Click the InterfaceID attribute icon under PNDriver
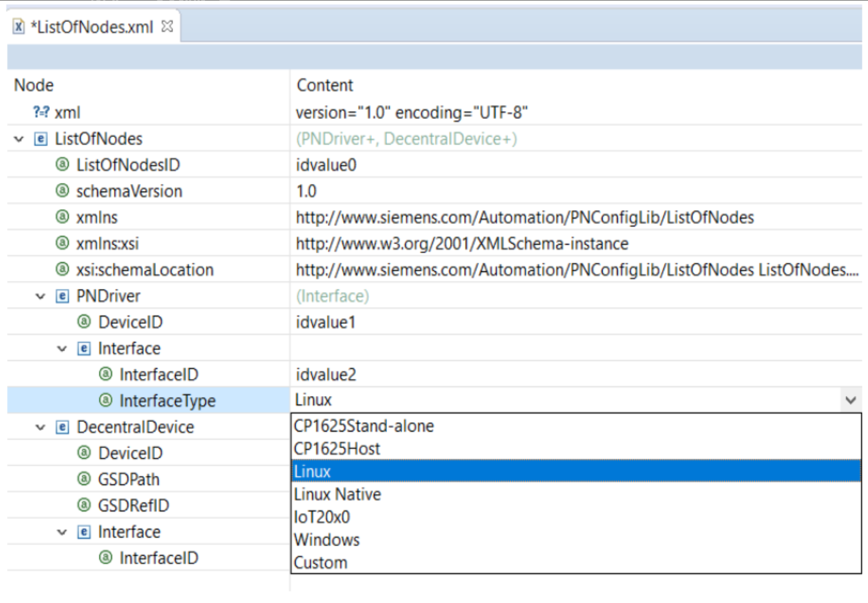Screen dimensions: 868x603 tap(106, 374)
